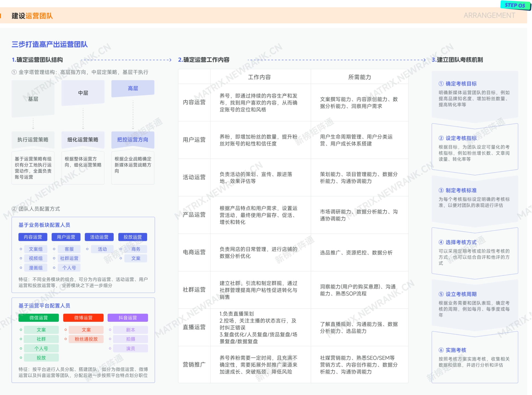Click the purple 抖音运营 color label

pyautogui.click(x=128, y=318)
